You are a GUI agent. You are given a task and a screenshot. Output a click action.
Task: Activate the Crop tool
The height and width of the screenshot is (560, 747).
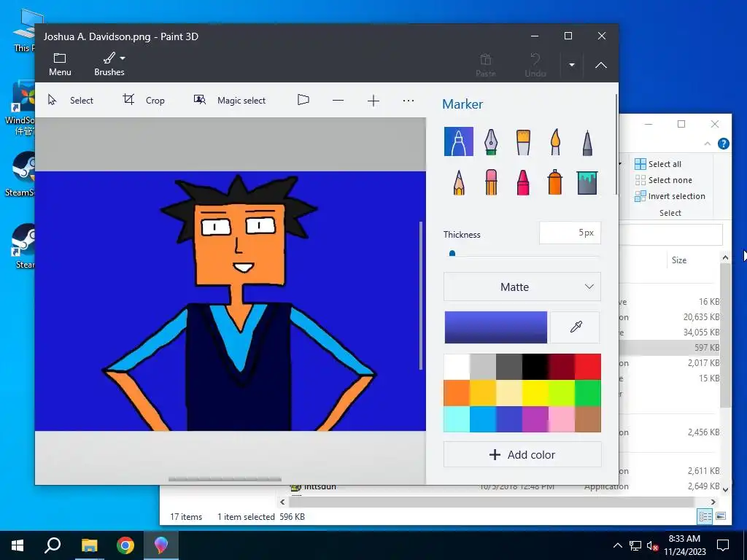click(144, 100)
